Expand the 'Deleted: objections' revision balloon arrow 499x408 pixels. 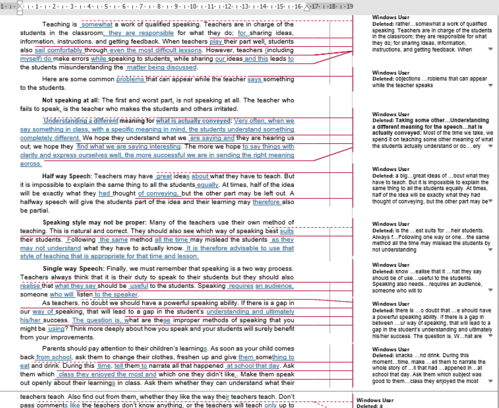pos(490,85)
